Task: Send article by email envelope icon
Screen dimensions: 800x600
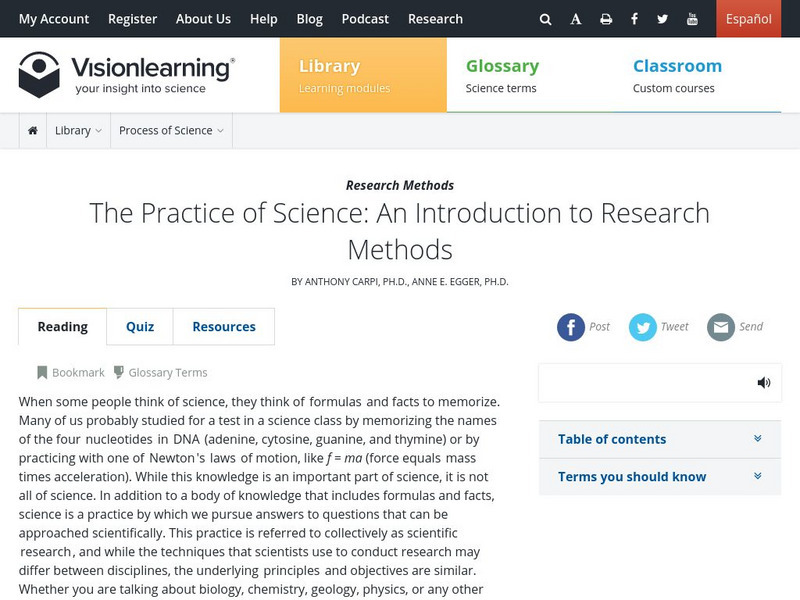Action: [721, 327]
